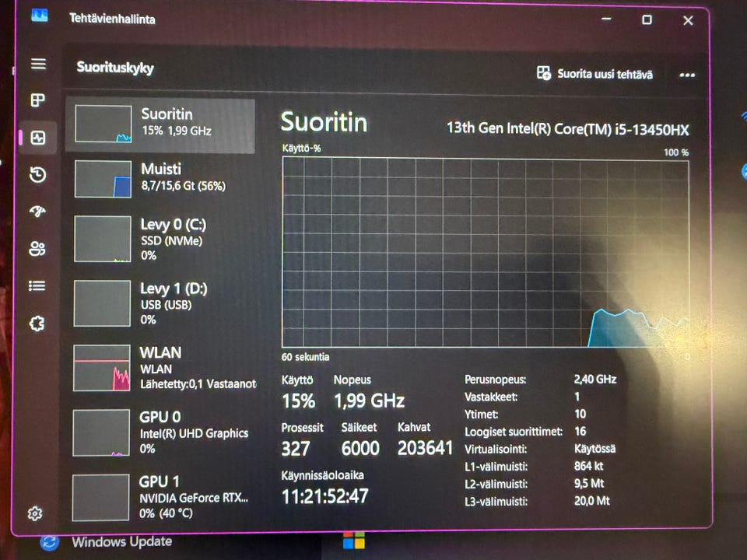747x560 pixels.
Task: Click the L3-välimuisti value 20,0 Mt
Action: [592, 501]
